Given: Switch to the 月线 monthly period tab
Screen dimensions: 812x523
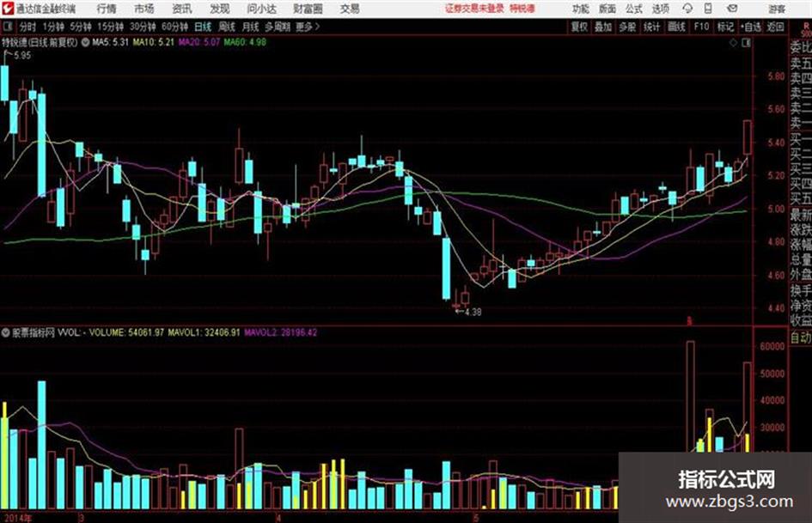Looking at the screenshot, I should tap(251, 27).
